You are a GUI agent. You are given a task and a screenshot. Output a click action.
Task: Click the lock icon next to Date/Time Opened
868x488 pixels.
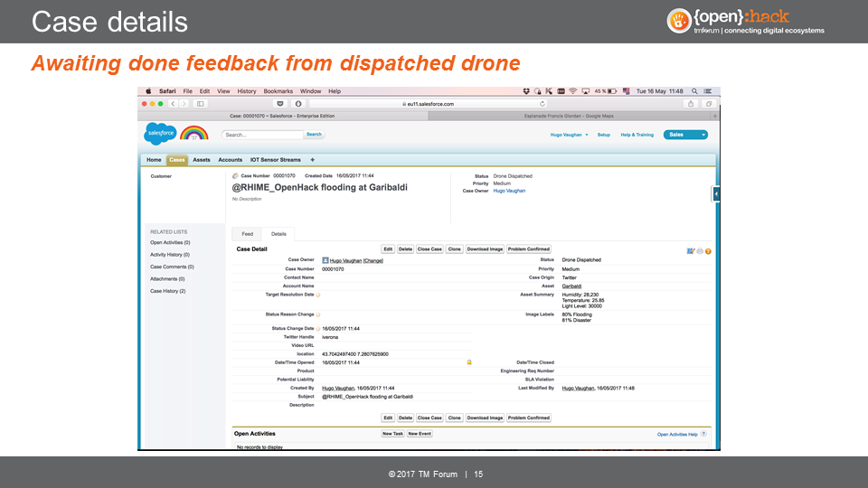[x=469, y=362]
